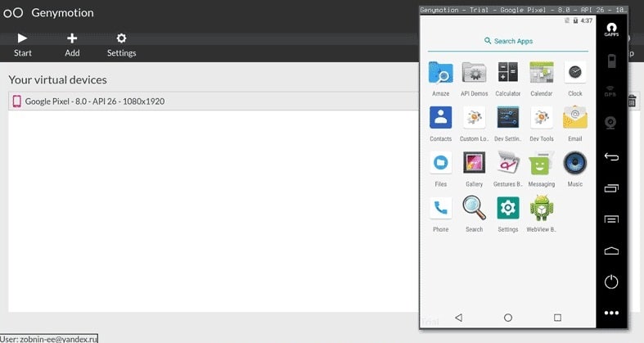Click the Search Apps field in emulator

click(x=508, y=41)
